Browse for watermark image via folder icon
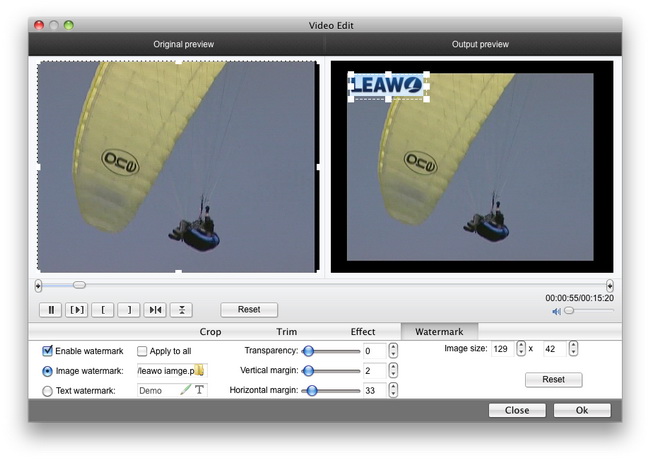The width and height of the screenshot is (650, 461). point(199,370)
